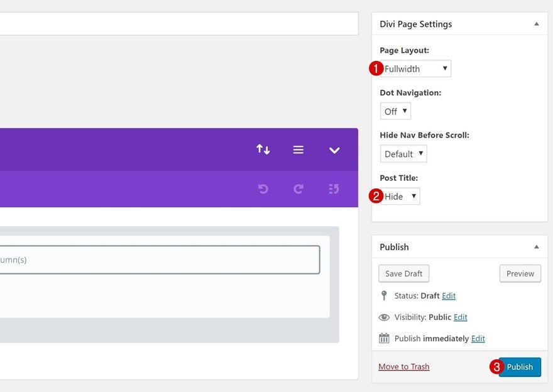
Task: Click the Publish calendar icon
Action: pos(384,339)
